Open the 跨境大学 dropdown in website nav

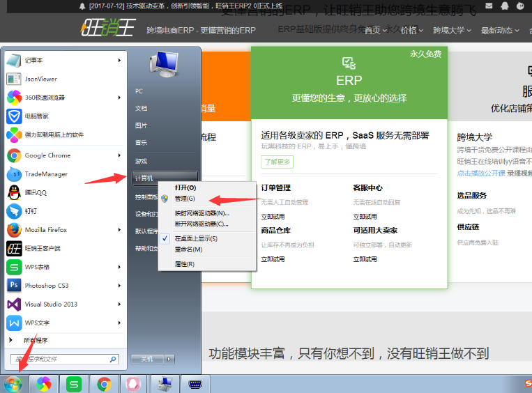452,31
